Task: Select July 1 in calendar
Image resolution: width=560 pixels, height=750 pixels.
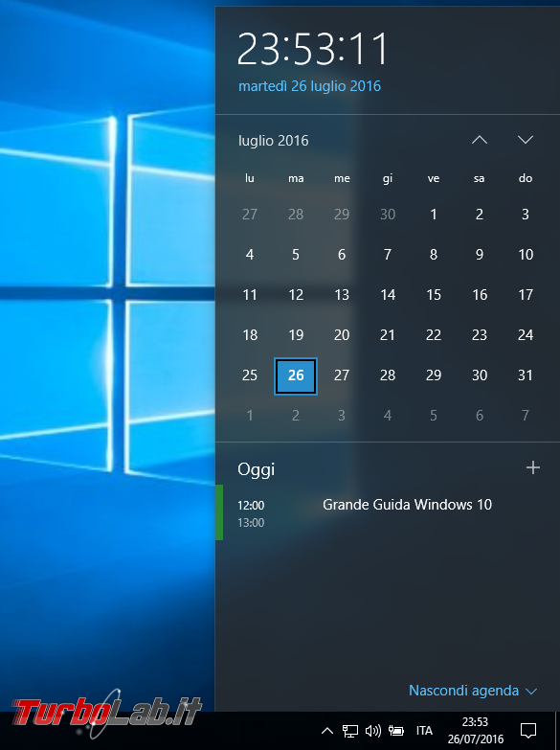Action: [x=434, y=215]
